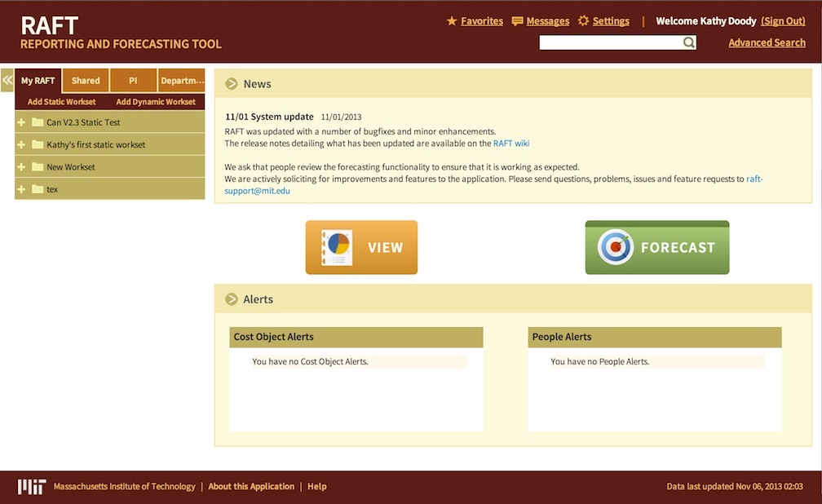Open Massachusetts Institute of Technology footer link
Screen dimensions: 822x504
click(124, 487)
